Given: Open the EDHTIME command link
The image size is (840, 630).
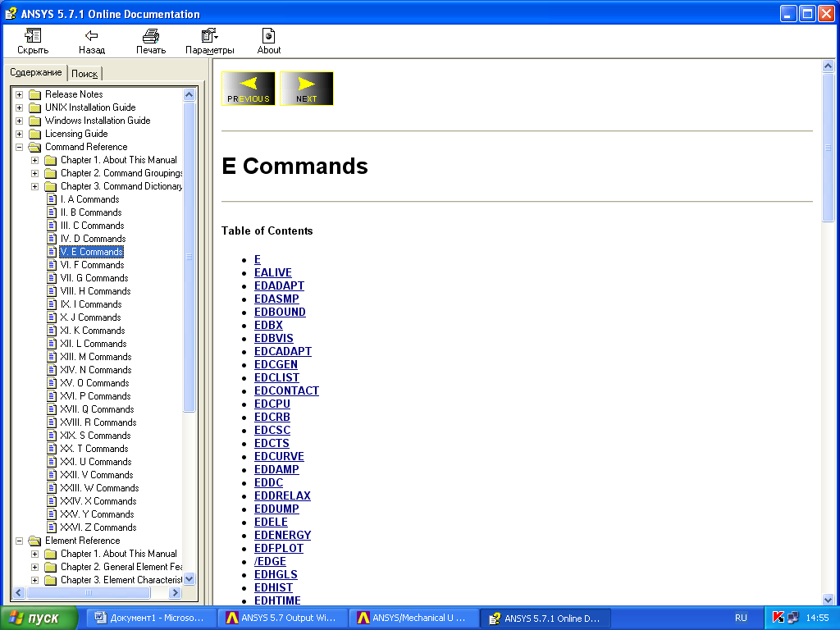Looking at the screenshot, I should [x=277, y=600].
